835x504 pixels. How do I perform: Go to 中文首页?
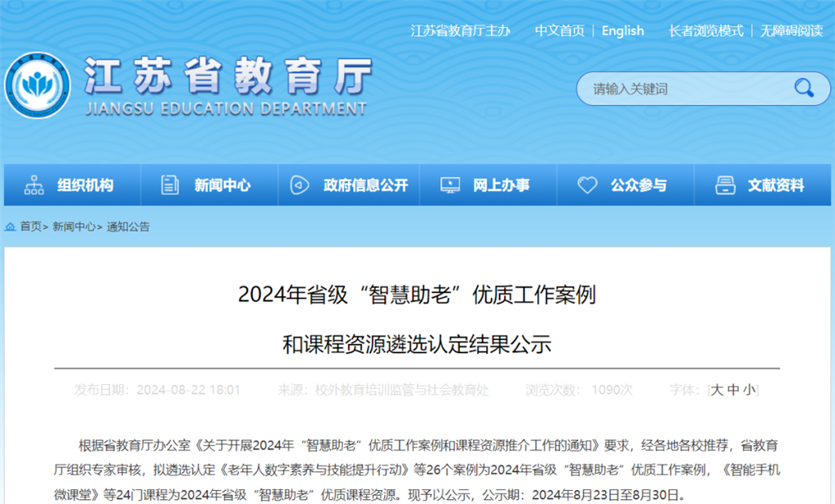point(559,31)
